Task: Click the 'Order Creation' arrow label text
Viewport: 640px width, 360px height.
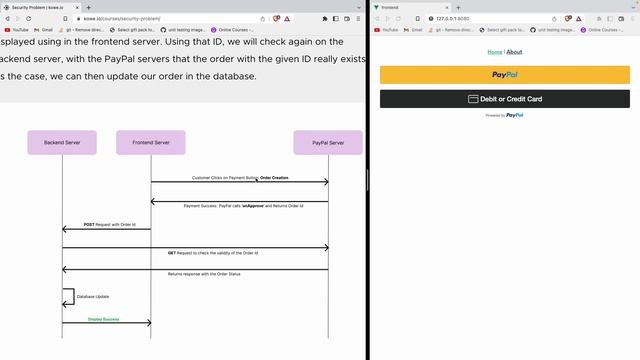Action: coord(274,178)
